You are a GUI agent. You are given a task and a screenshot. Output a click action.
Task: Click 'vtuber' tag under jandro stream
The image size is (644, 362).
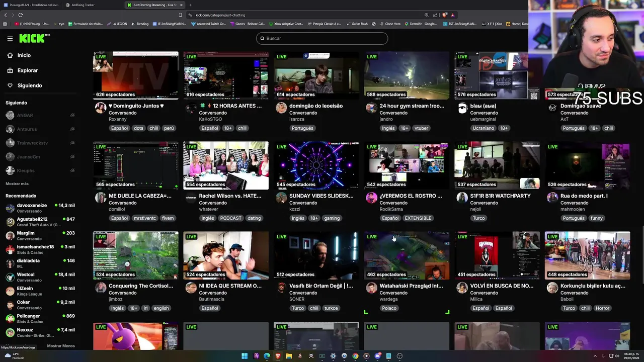[421, 128]
